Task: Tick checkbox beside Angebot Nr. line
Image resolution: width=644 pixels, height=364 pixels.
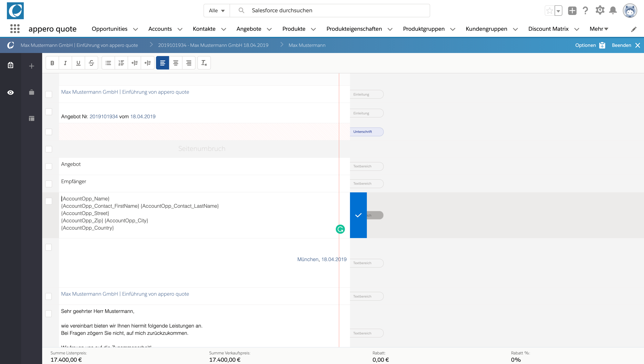Action: pyautogui.click(x=48, y=112)
